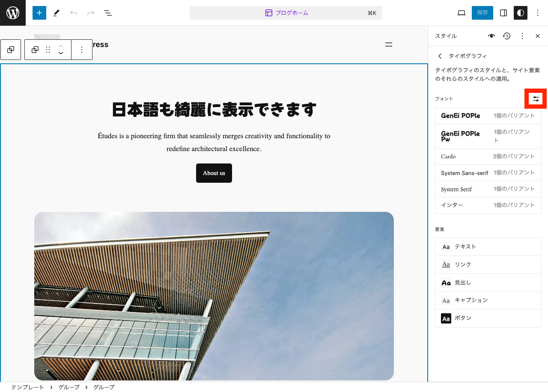Open the Styles panel more actions menu
Screen dimensions: 548x392
522,36
